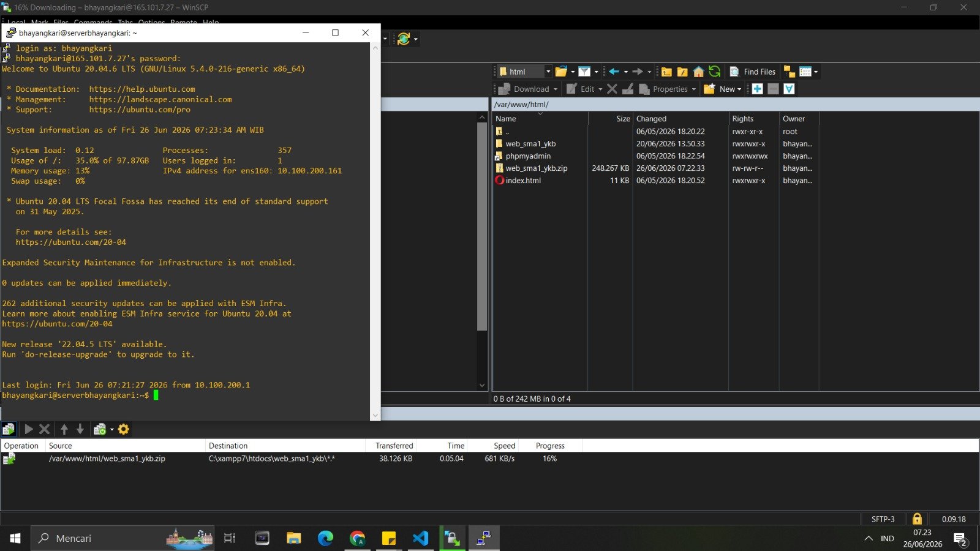This screenshot has width=980, height=551.
Task: Open the synchronize dropdown arrow
Action: (416, 39)
